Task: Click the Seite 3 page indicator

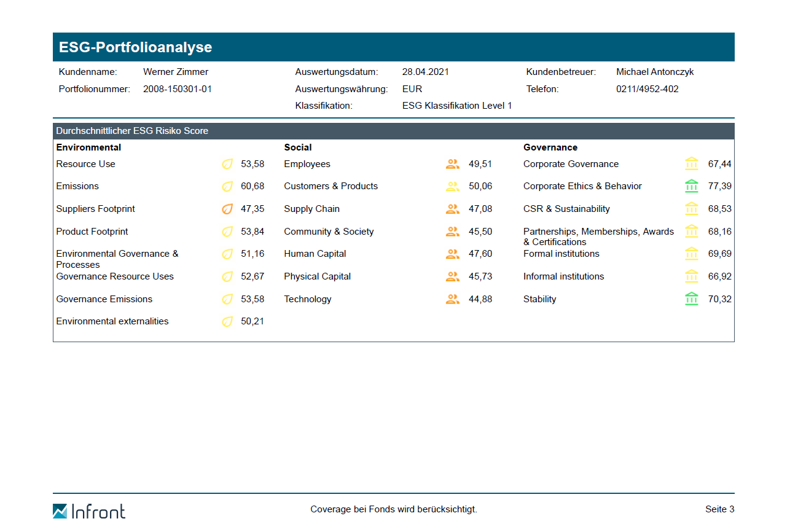Action: pos(719,509)
